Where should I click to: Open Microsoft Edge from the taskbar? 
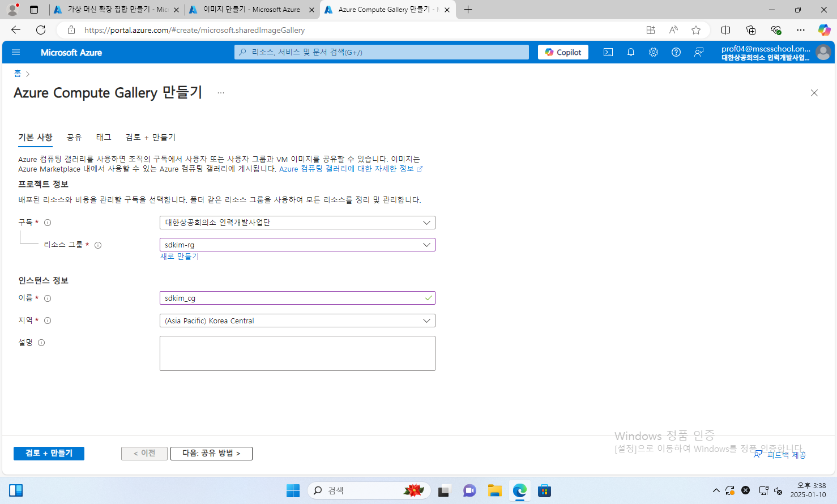519,490
